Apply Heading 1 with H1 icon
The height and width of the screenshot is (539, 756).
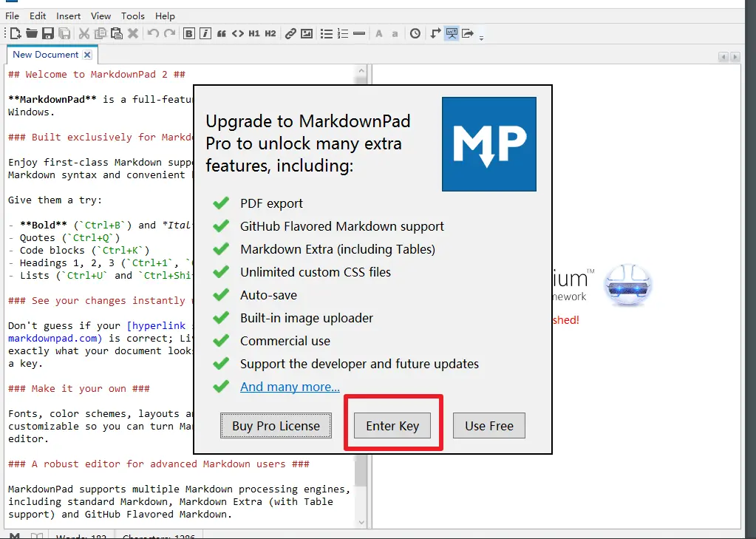click(254, 33)
